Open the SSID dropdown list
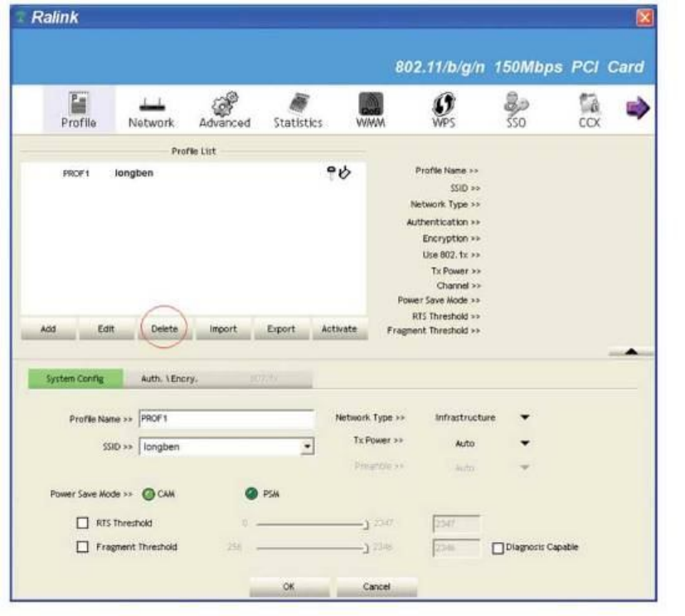 (x=307, y=447)
